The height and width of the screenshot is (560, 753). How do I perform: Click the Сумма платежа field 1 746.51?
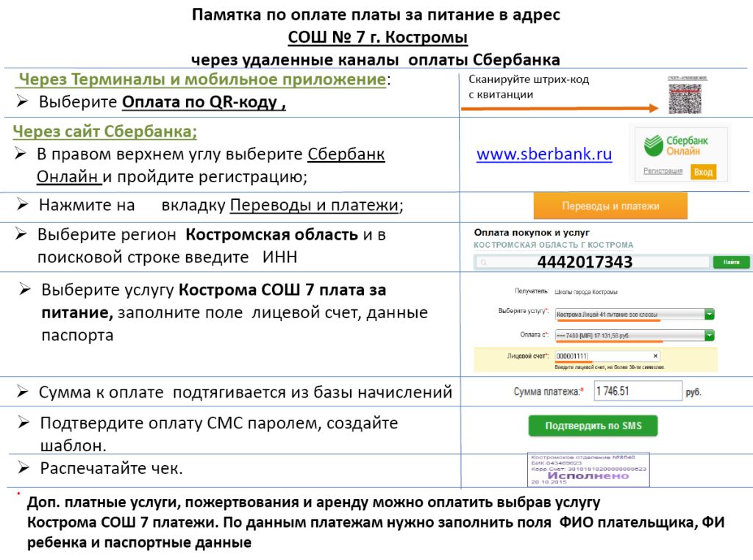638,391
